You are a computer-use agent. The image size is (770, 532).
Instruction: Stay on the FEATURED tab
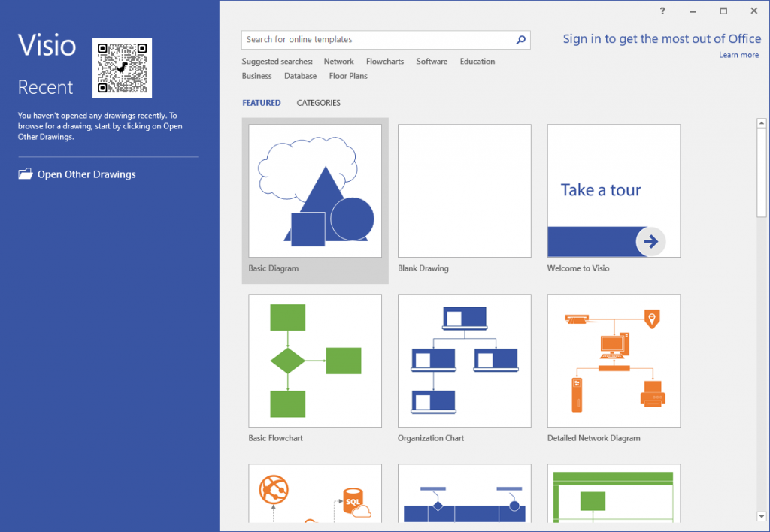262,103
